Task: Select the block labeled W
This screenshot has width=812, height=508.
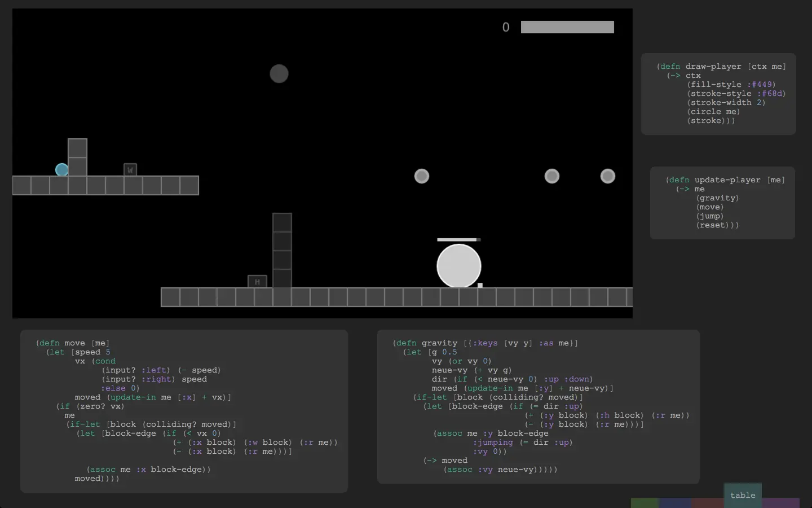Action: (x=130, y=169)
